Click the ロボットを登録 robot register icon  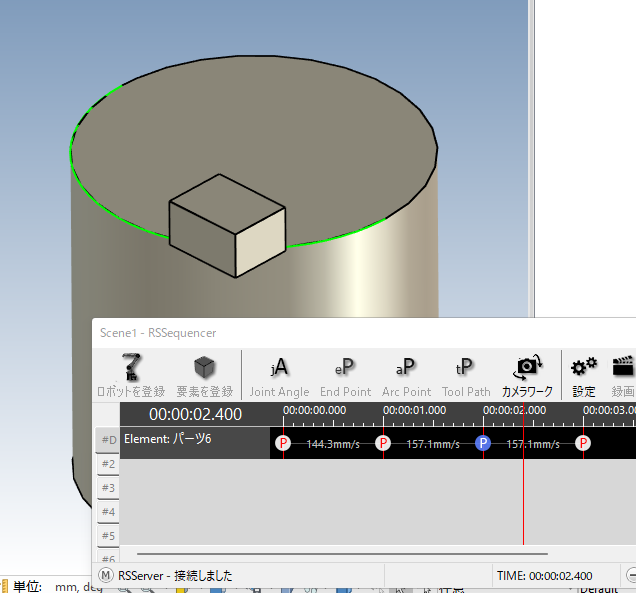click(130, 368)
